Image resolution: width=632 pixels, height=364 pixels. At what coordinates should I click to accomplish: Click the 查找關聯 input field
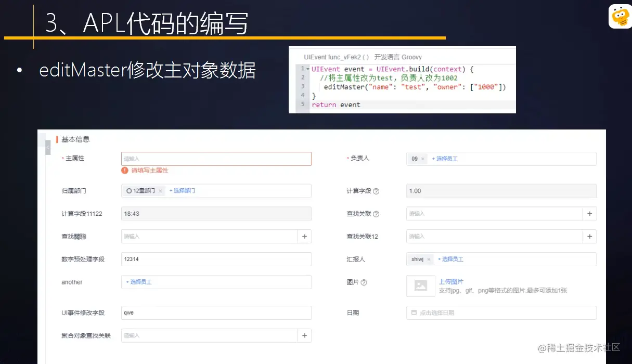tap(209, 237)
